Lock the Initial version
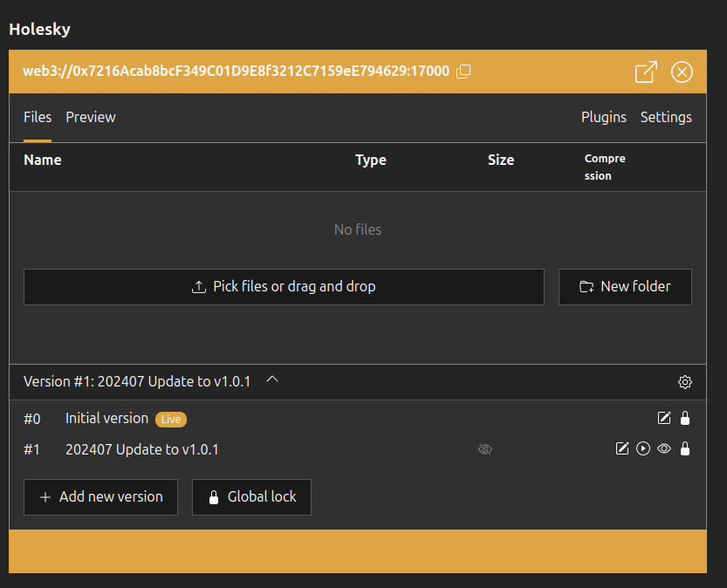The width and height of the screenshot is (727, 588). click(685, 418)
